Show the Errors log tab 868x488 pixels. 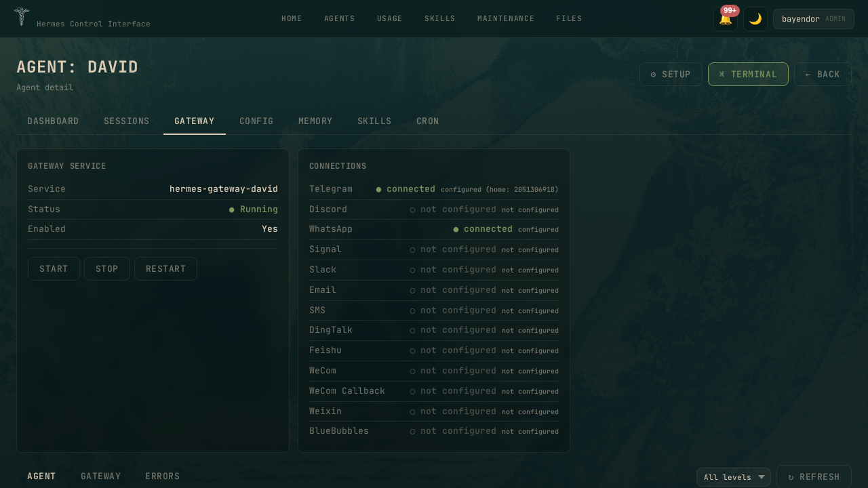pos(162,476)
